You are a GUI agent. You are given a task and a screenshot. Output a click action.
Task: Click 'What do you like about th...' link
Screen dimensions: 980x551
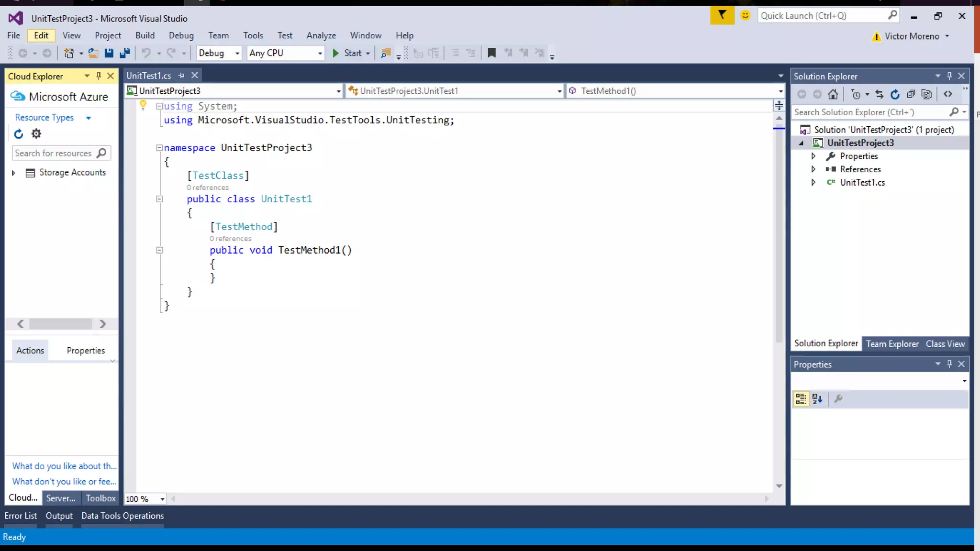64,466
